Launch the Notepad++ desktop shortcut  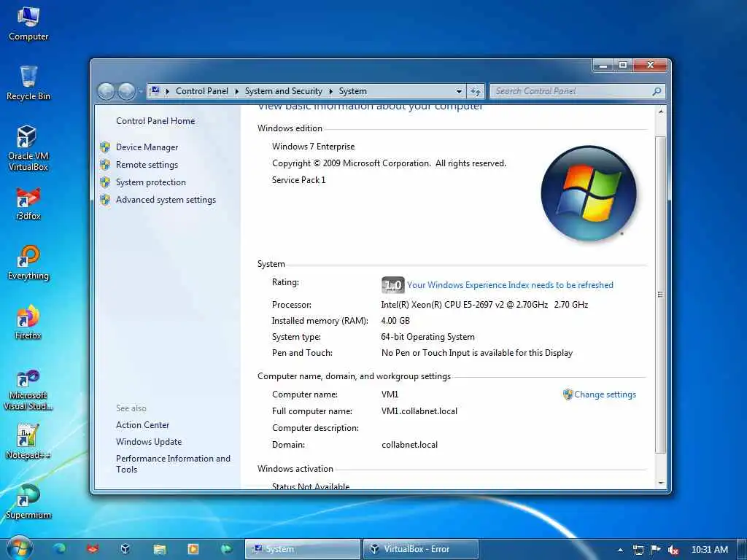click(x=28, y=442)
